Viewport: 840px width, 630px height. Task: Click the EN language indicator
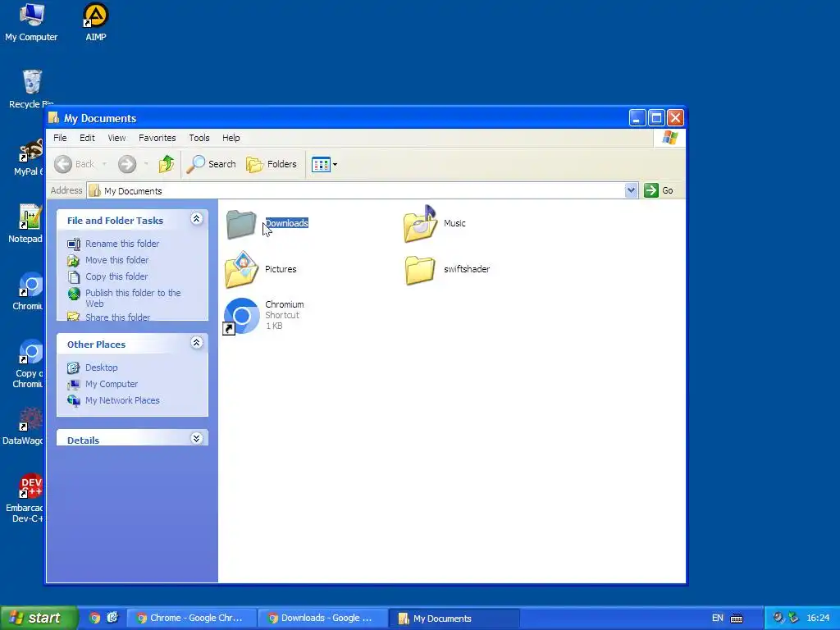(717, 619)
